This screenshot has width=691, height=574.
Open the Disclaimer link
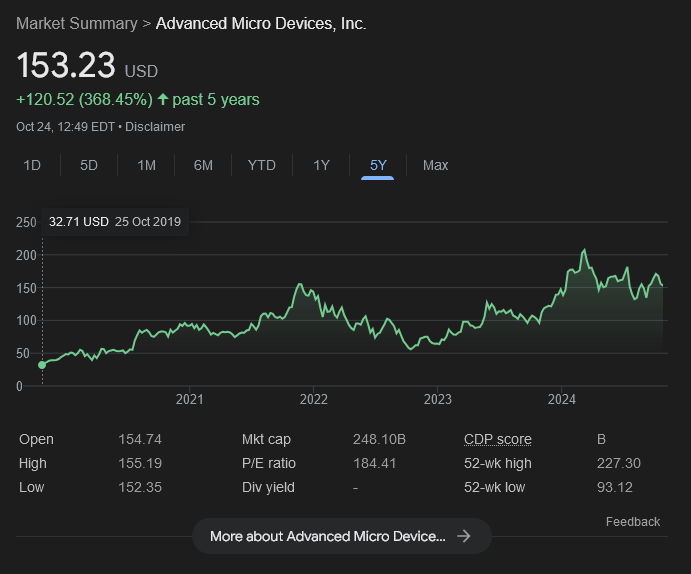pos(155,127)
